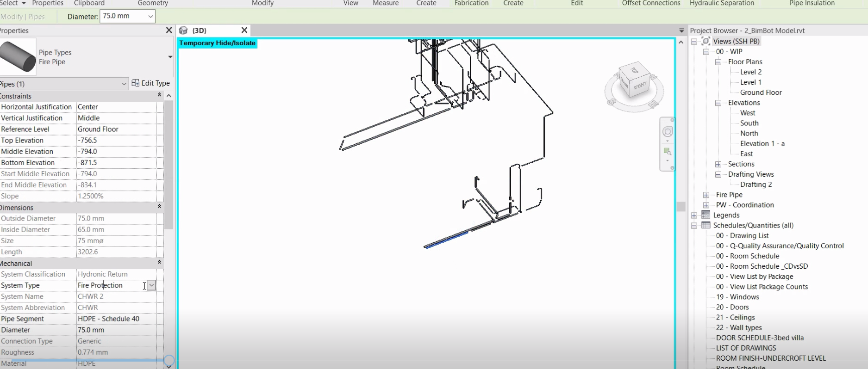The height and width of the screenshot is (369, 868).
Task: Click the RIGHT face of the ViewCube
Action: [x=640, y=86]
